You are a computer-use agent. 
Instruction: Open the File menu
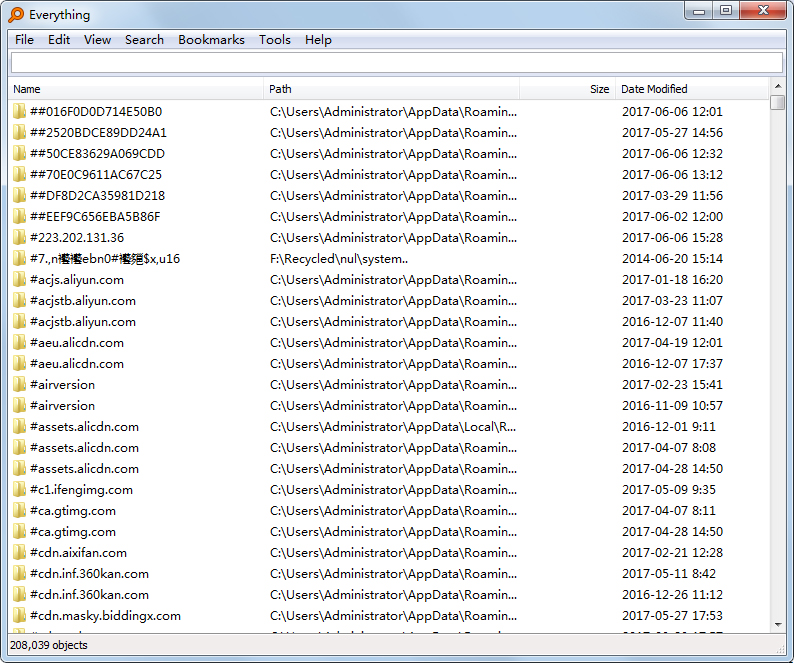(24, 40)
